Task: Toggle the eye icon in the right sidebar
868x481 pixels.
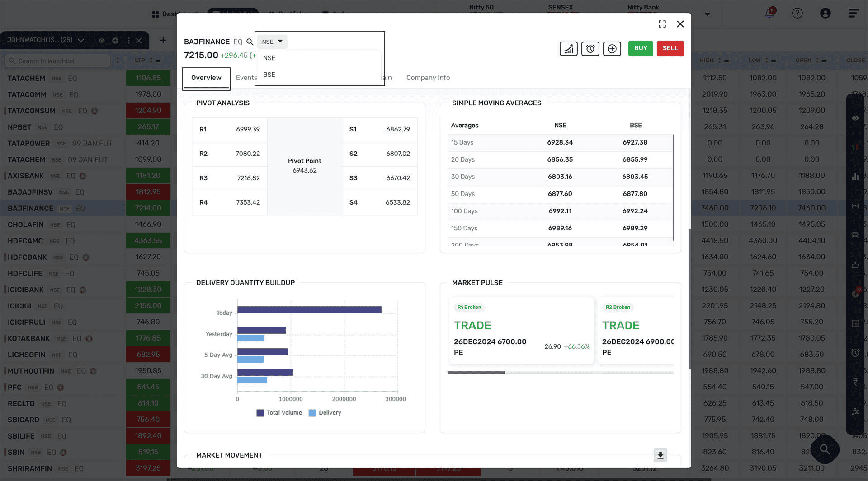Action: coord(855,118)
